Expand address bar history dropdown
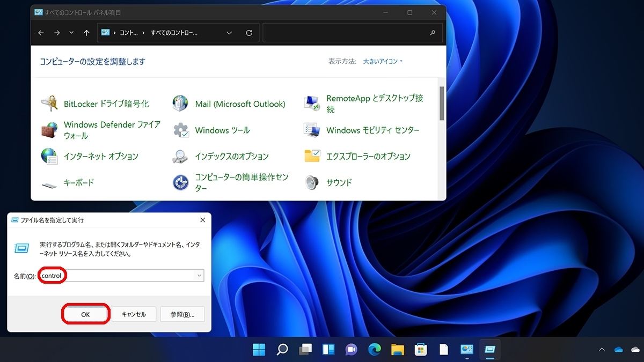The height and width of the screenshot is (362, 644). point(229,33)
